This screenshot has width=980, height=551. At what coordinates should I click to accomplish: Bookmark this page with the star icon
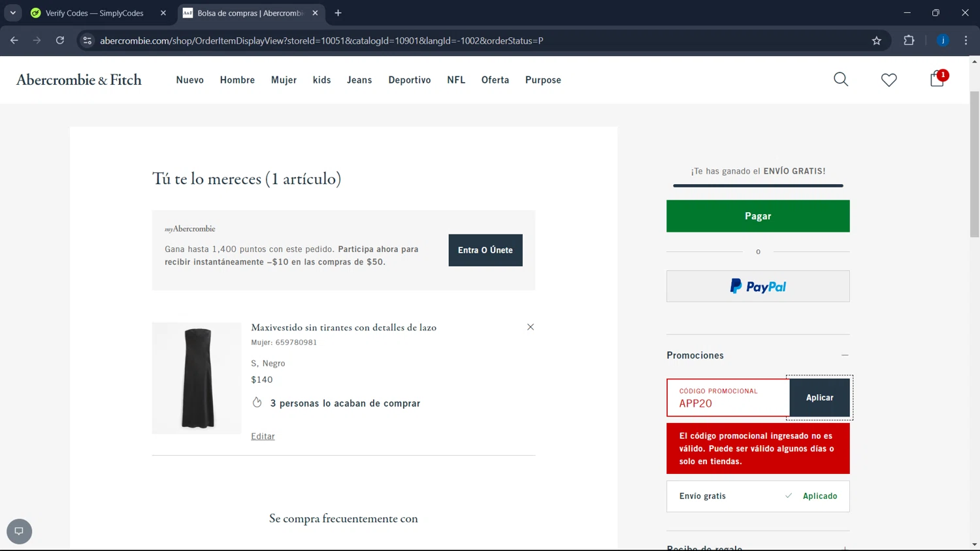coord(877,40)
